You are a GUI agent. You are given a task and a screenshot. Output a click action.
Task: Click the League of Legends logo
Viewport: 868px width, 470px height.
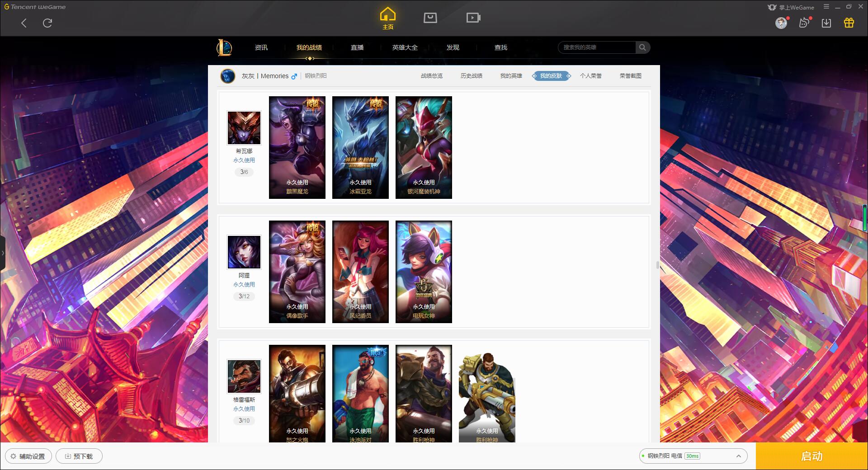click(x=224, y=47)
